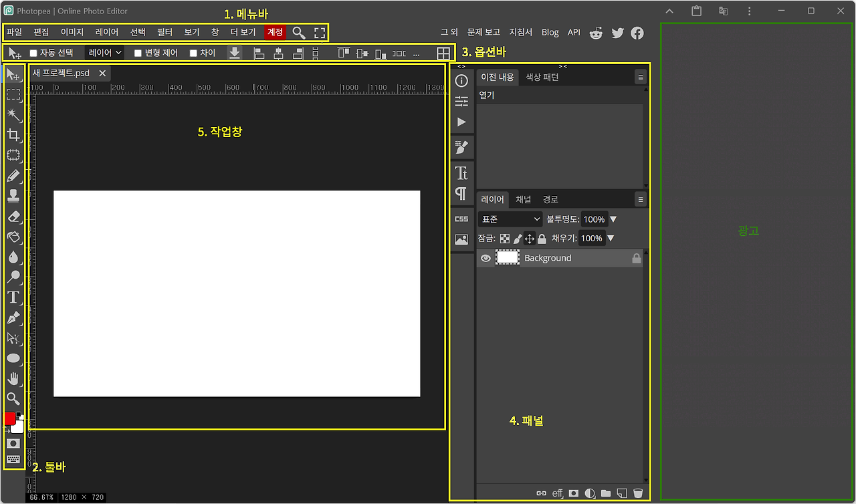The height and width of the screenshot is (504, 856).
Task: Collapse the icon strip with <> arrows
Action: 461,66
